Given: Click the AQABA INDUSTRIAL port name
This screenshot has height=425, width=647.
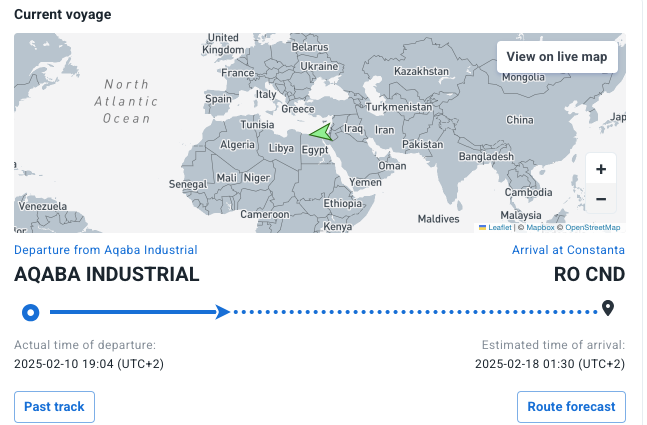Looking at the screenshot, I should pos(107,275).
